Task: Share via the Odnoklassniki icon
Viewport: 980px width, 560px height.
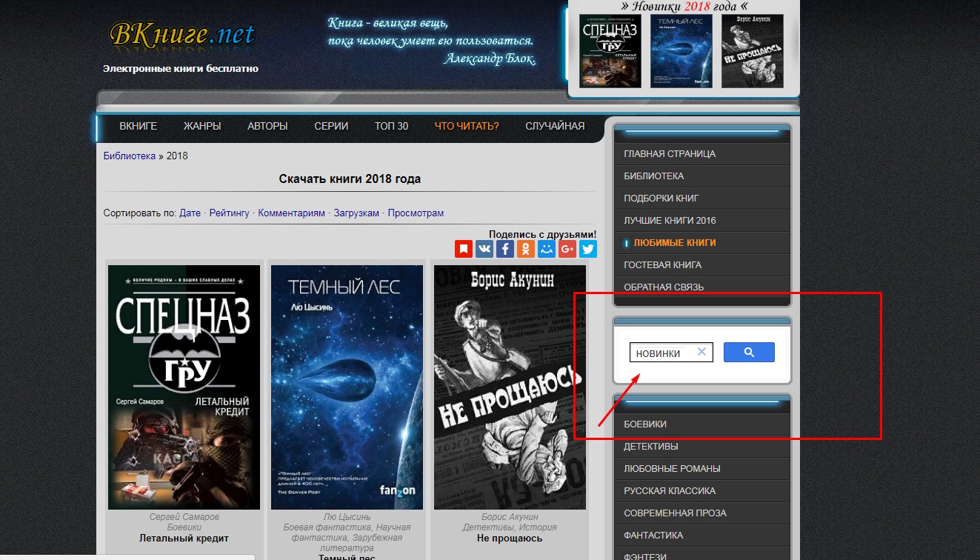Action: 526,249
